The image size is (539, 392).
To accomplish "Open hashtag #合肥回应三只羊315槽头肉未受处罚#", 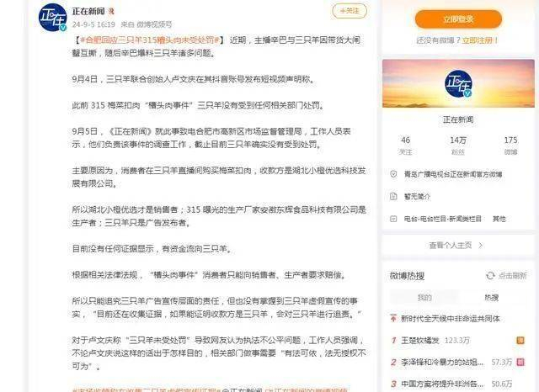I will tap(150, 40).
